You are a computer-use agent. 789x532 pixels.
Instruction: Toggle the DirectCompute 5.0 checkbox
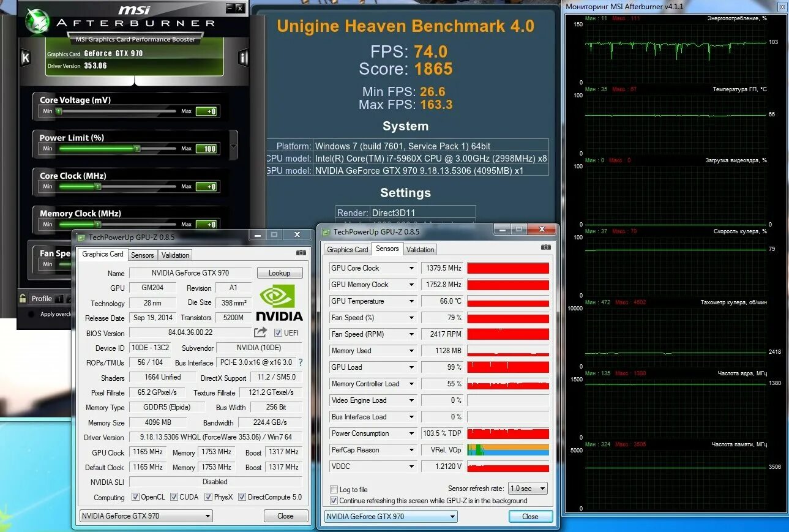click(x=242, y=496)
